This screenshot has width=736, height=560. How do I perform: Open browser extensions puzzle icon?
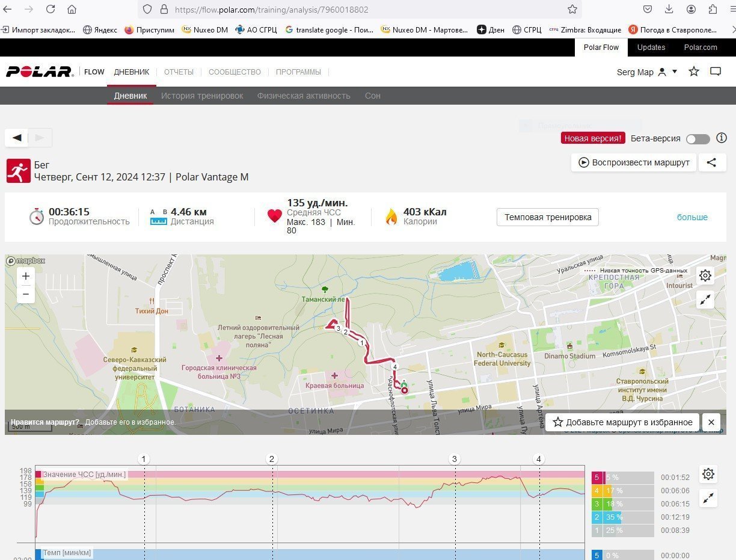point(713,10)
